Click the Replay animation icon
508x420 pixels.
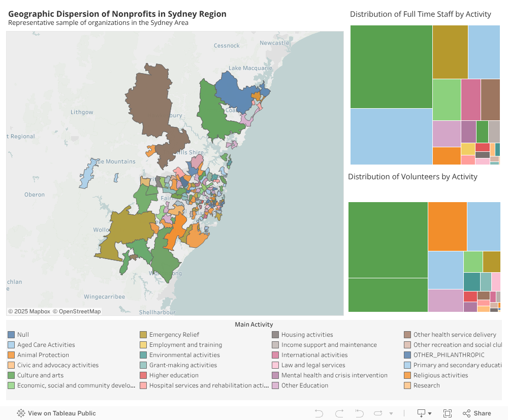click(379, 413)
